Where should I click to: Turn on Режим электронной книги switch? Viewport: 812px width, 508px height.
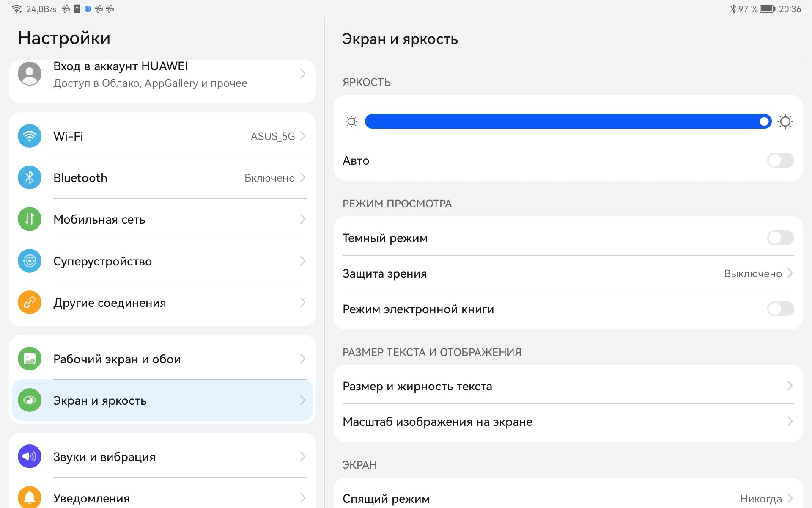point(780,309)
